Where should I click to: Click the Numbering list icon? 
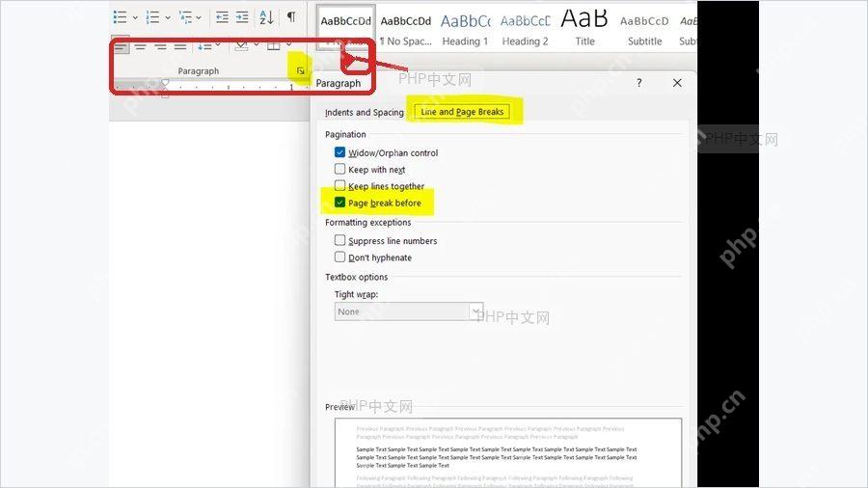(152, 17)
